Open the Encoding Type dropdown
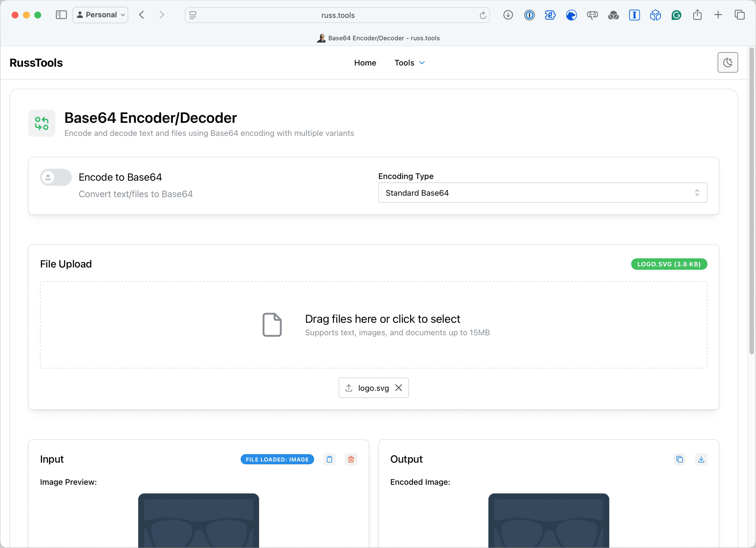Screen dimensions: 756x548 (x=542, y=193)
